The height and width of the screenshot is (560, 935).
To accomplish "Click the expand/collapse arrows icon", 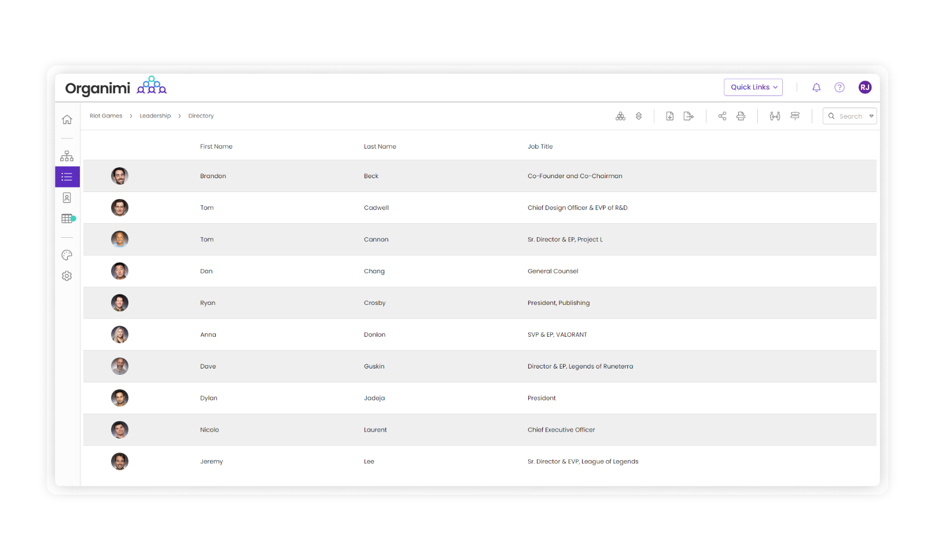I will (639, 116).
